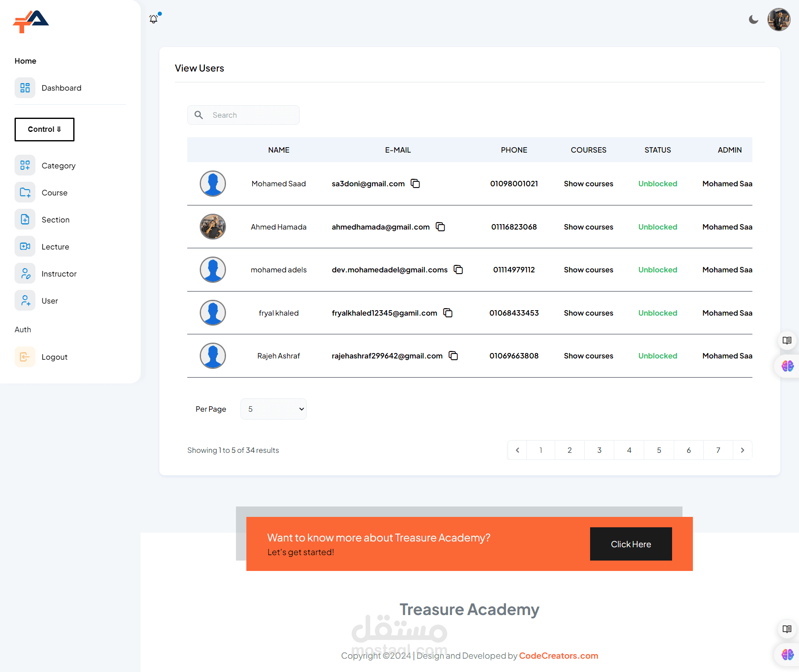
Task: Toggle dark mode with moon icon
Action: click(x=753, y=20)
